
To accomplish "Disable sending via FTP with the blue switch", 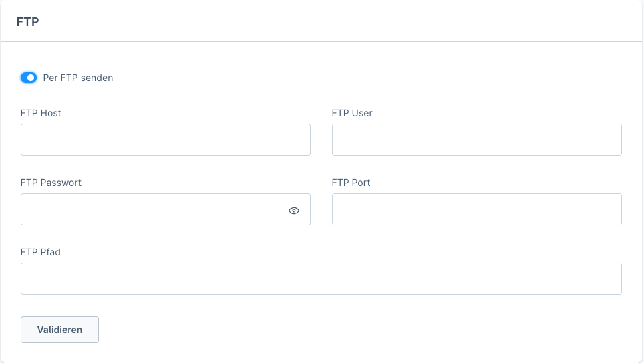I will tap(29, 78).
